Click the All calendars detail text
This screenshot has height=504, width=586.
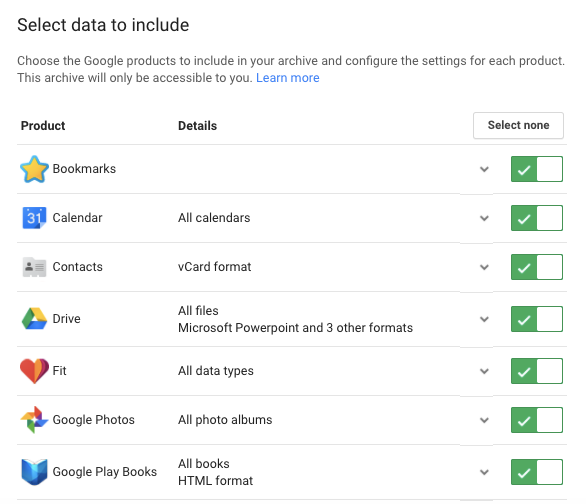point(214,218)
